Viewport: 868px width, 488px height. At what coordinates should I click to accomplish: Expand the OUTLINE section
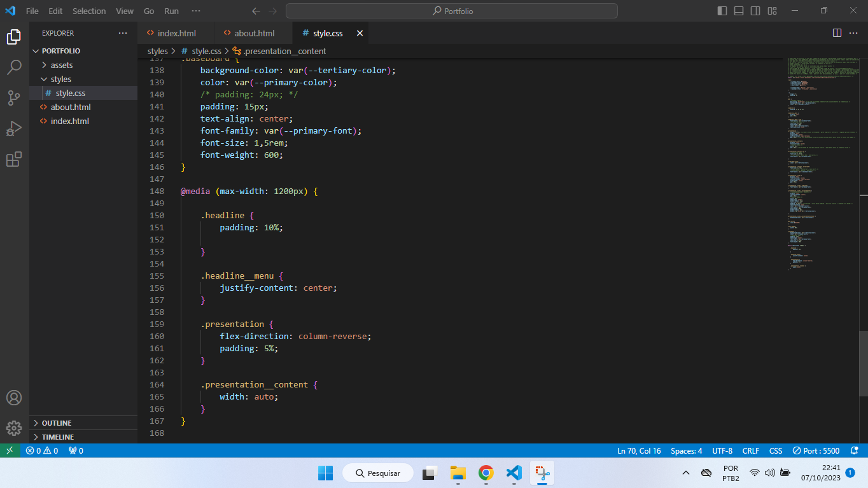pos(83,423)
